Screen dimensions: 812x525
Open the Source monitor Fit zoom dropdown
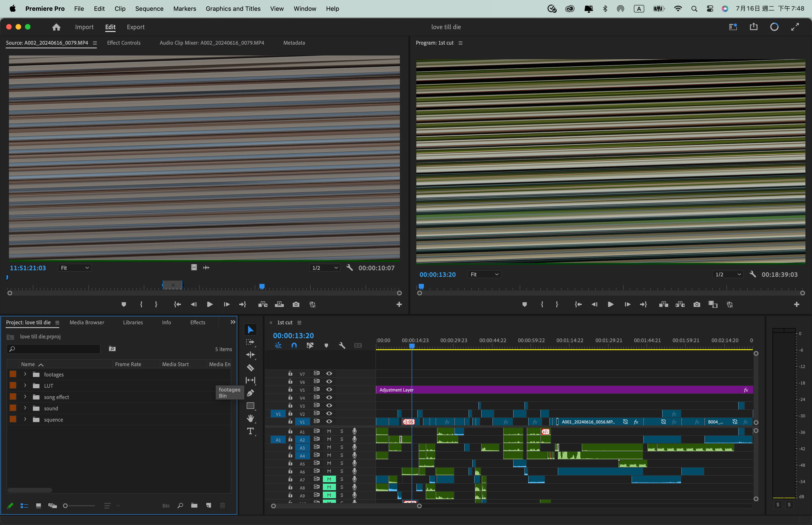tap(74, 268)
